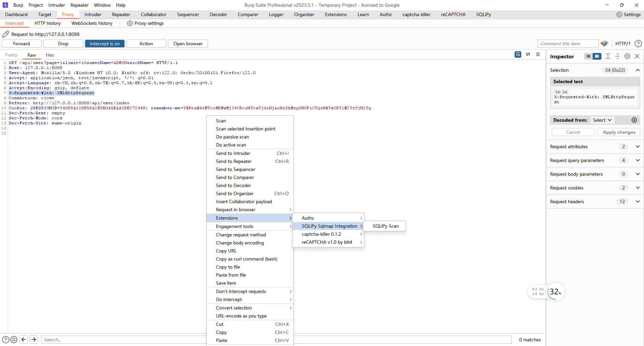This screenshot has width=644, height=346.
Task: Choose Copy as curl command (bash)
Action: tap(250, 259)
